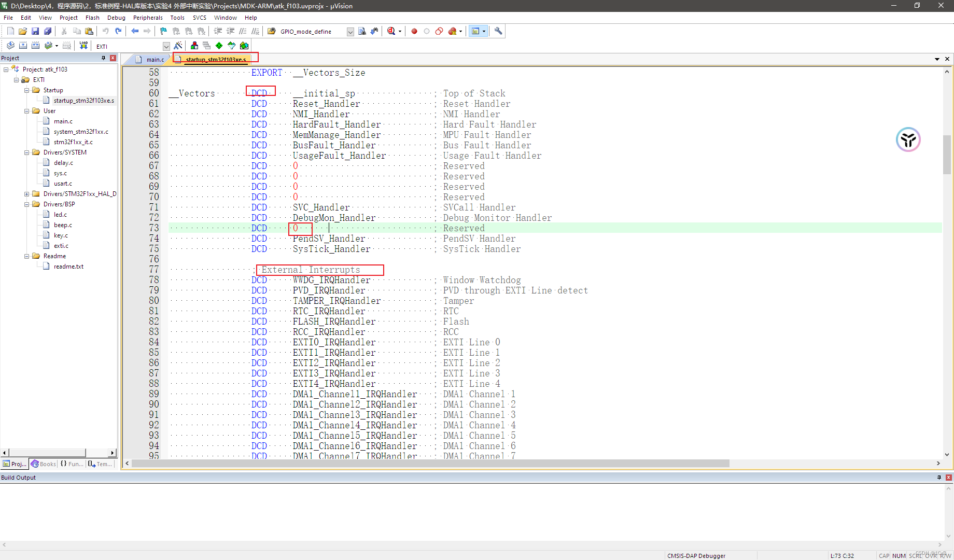
Task: Expand Drivers/STM32F1xx_HAL_D folder
Action: coord(27,194)
